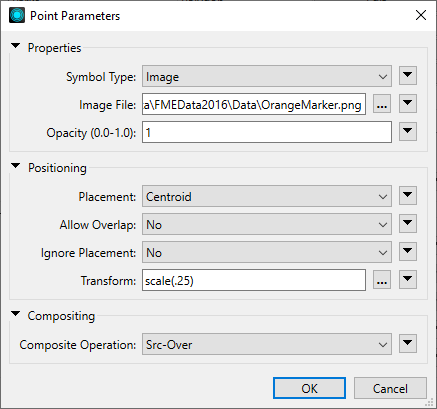Open the arrow menu beside Ignore Placement

tap(408, 252)
